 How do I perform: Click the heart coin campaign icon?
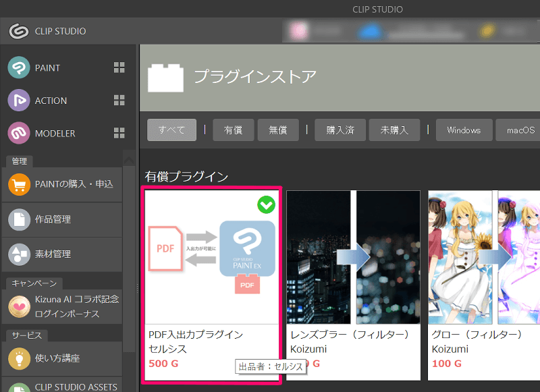20,306
